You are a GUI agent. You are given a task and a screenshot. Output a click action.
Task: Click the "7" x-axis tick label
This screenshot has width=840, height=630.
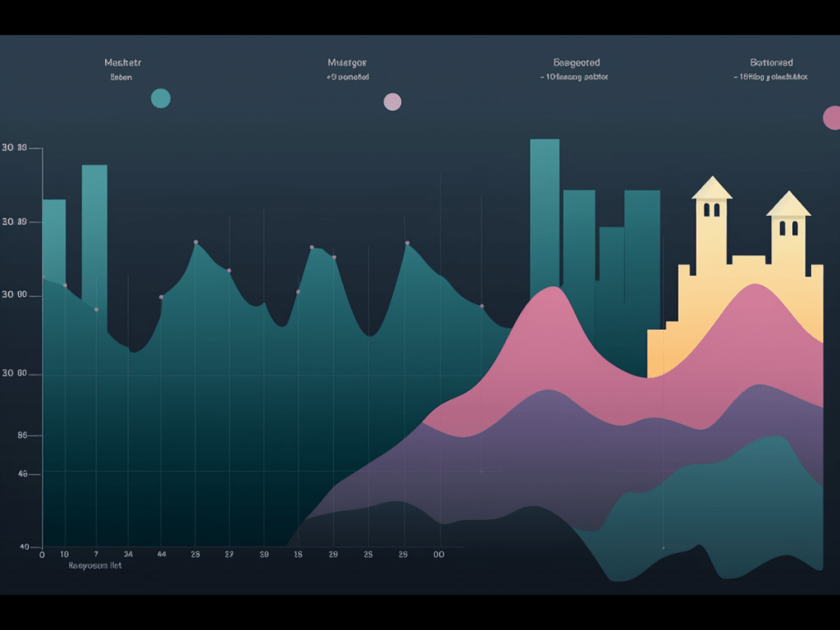click(x=97, y=555)
